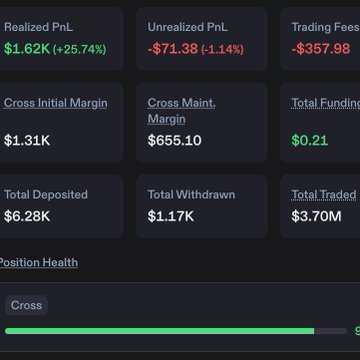Click the Trading Fees card title

tap(325, 27)
